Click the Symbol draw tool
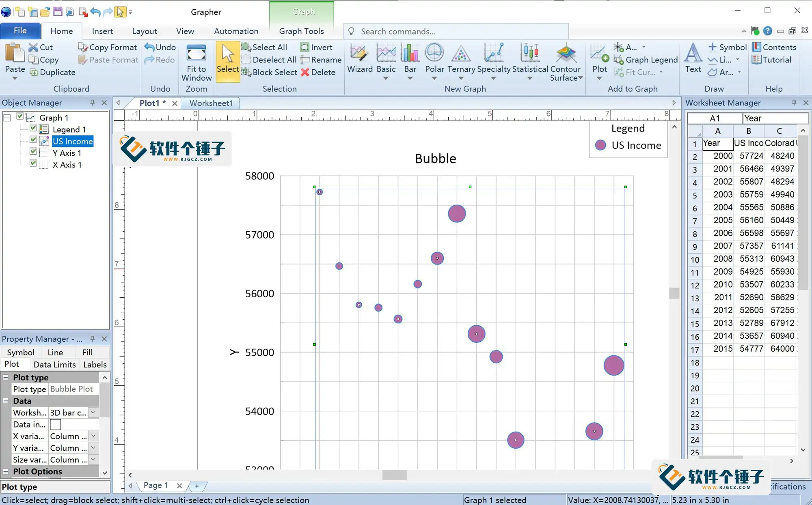This screenshot has width=812, height=505. pos(727,47)
